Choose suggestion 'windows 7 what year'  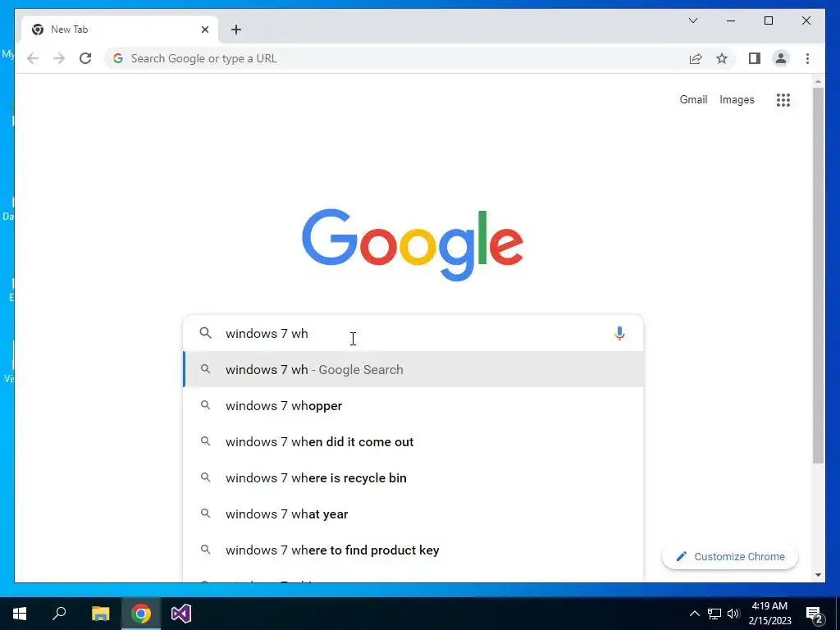coord(413,514)
